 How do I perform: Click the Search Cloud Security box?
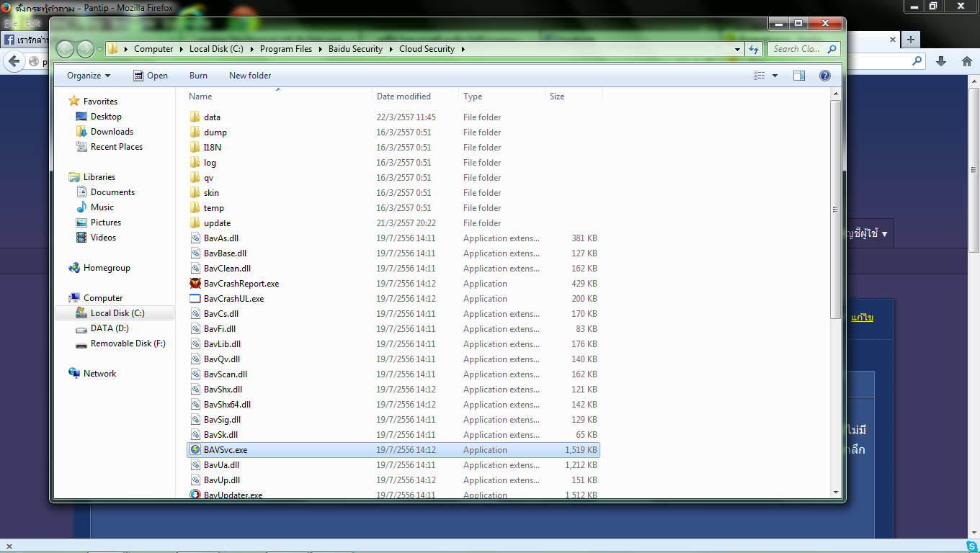pos(803,49)
